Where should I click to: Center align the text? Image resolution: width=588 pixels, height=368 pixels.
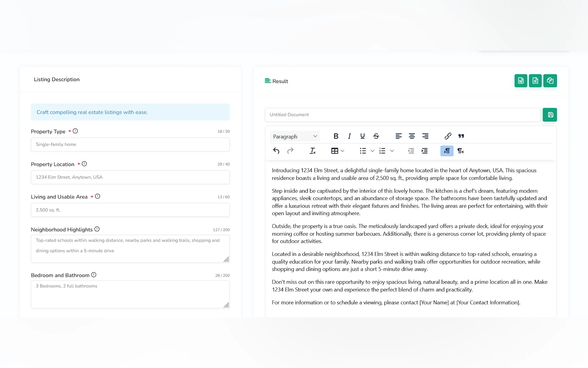(x=412, y=136)
